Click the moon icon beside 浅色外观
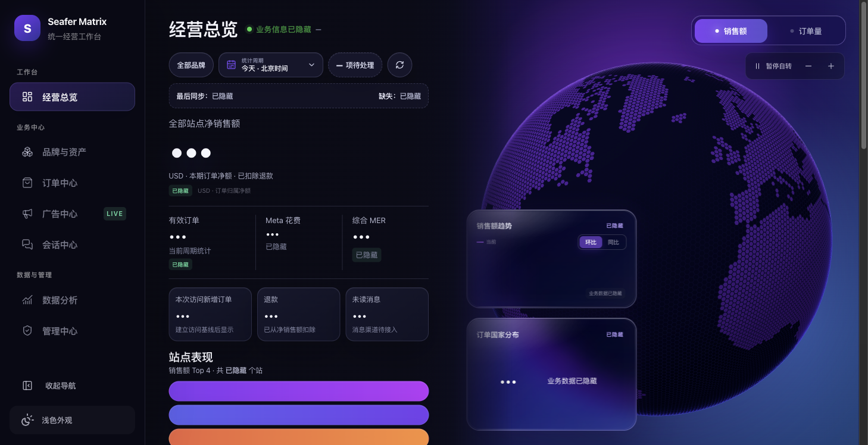The image size is (868, 445). click(x=27, y=420)
